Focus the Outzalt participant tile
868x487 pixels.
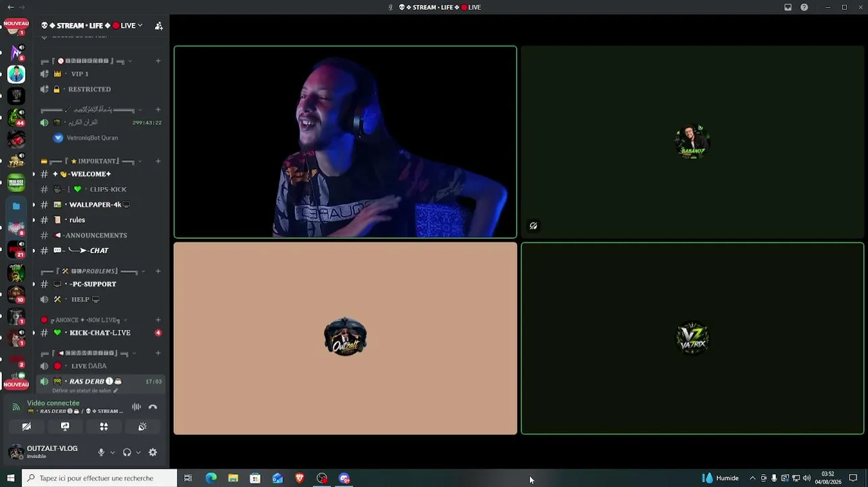(345, 338)
